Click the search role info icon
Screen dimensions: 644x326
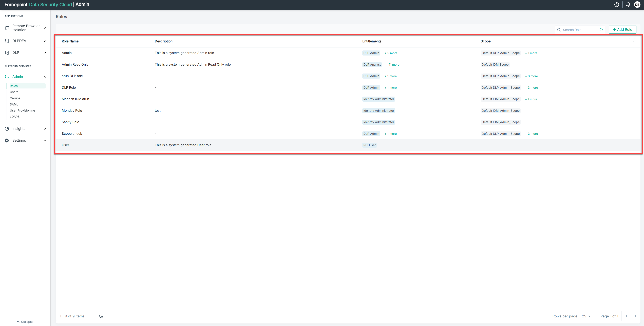(601, 30)
